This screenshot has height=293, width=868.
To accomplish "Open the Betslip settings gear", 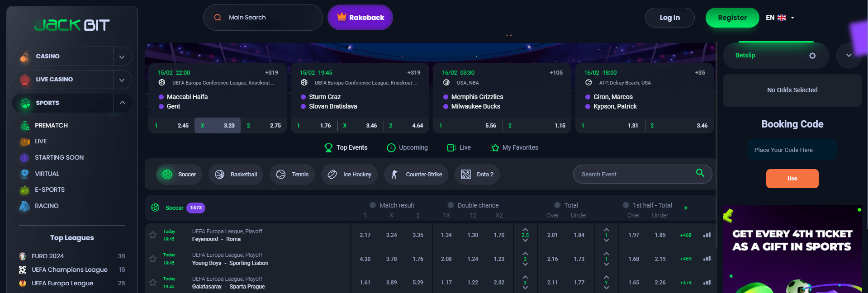I will point(812,56).
